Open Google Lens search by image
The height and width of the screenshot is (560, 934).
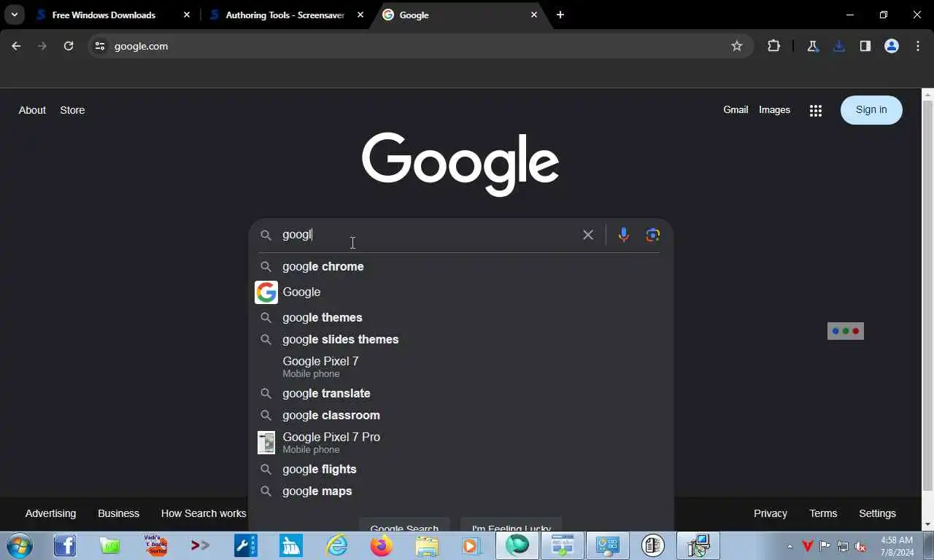click(x=652, y=235)
